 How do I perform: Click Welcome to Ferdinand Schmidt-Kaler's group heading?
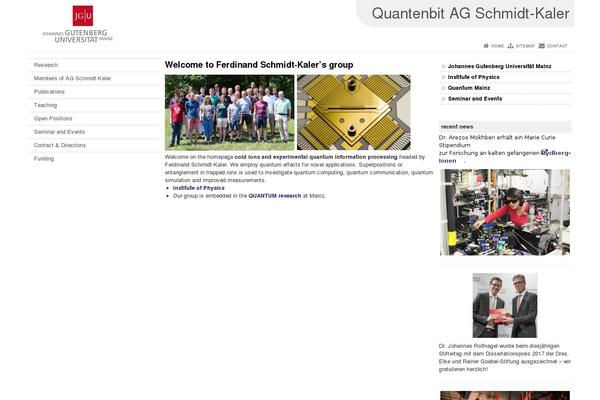click(x=259, y=65)
